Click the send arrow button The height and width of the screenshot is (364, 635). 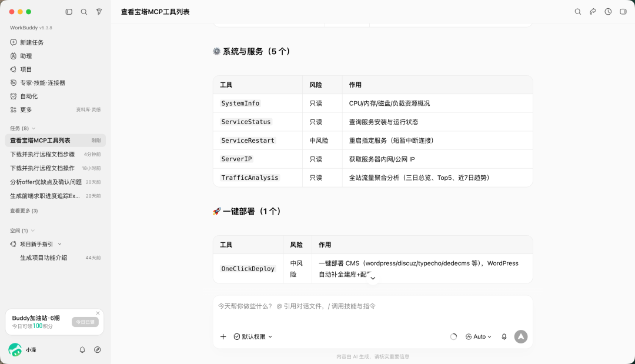(x=521, y=337)
